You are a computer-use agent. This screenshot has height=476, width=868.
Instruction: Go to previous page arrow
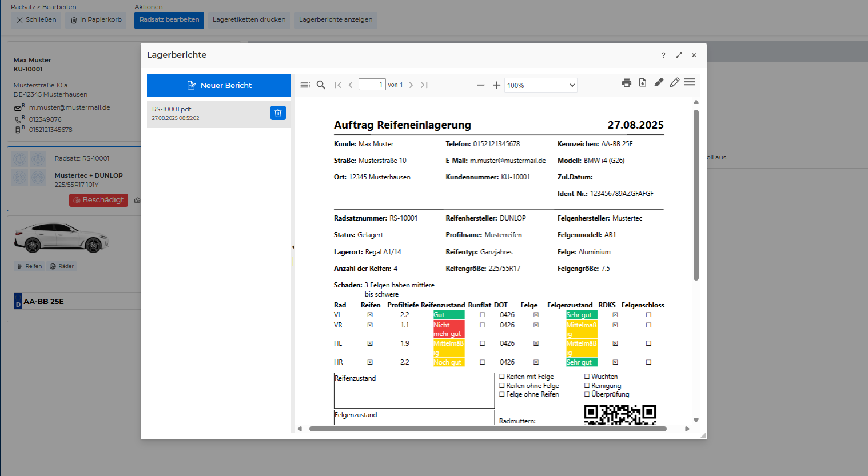click(x=351, y=85)
